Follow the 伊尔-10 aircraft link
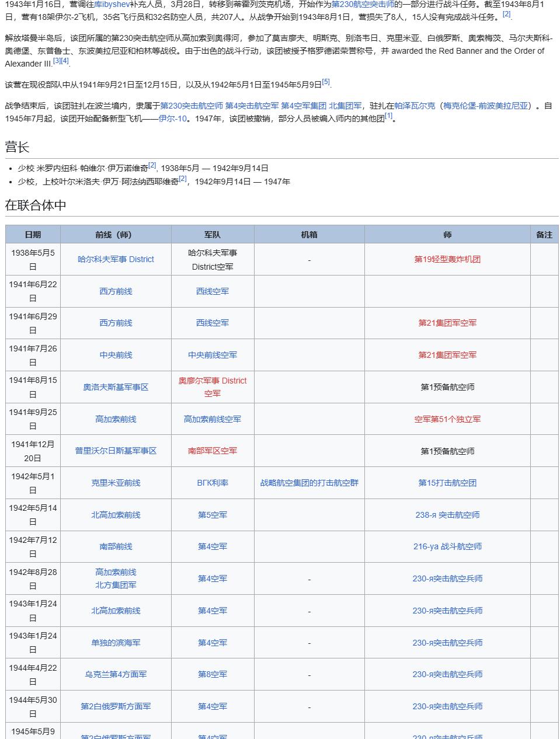The width and height of the screenshot is (560, 739). point(173,118)
